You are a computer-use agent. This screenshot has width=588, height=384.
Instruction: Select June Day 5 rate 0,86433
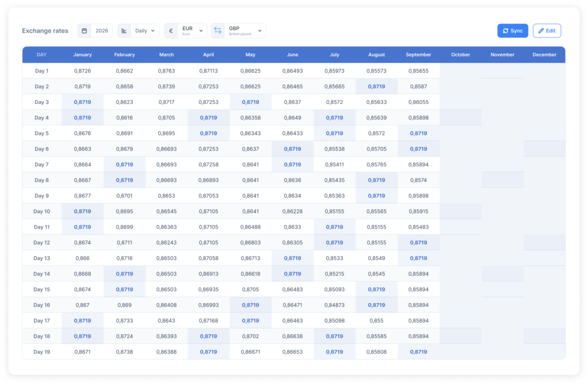(x=292, y=134)
